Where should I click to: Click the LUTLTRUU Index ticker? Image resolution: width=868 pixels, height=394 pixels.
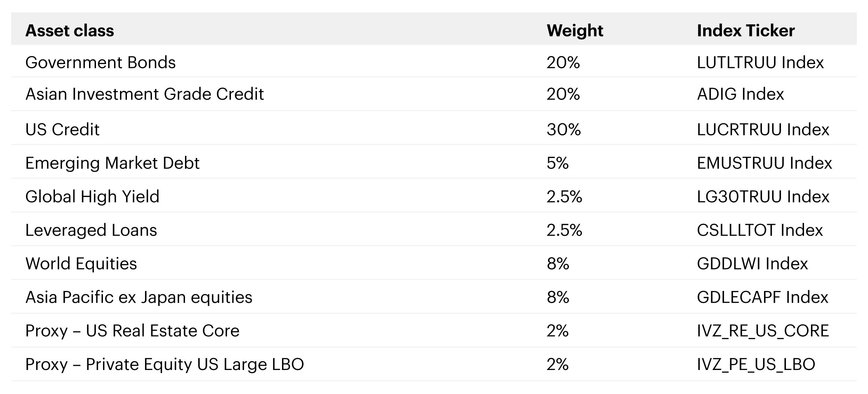(760, 62)
